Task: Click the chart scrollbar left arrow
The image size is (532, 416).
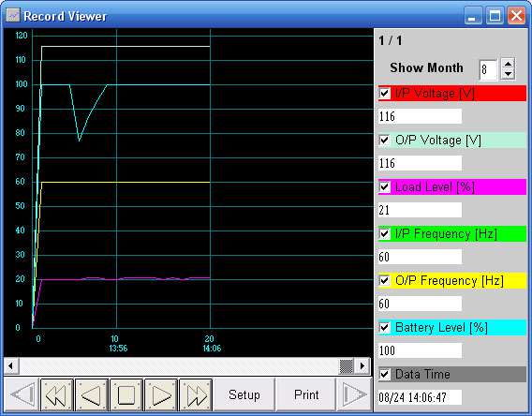Action: [11, 366]
